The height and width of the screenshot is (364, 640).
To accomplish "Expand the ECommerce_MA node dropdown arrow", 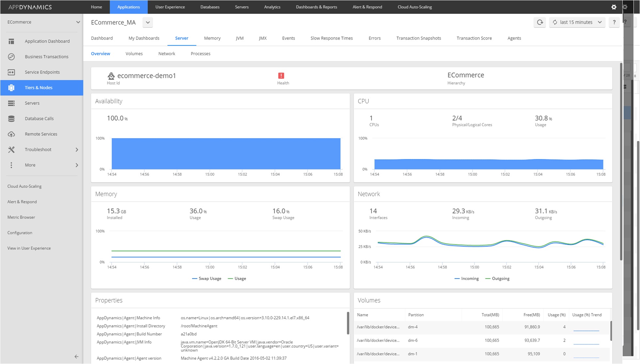I will click(x=148, y=23).
